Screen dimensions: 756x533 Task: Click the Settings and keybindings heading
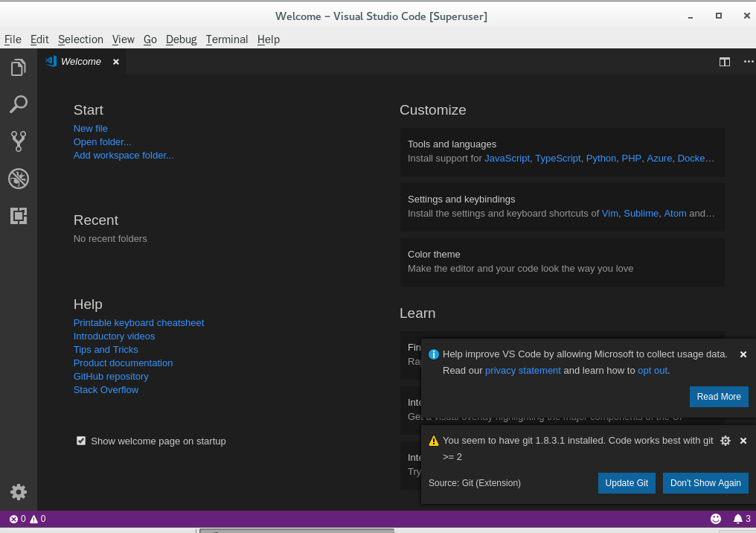click(461, 200)
